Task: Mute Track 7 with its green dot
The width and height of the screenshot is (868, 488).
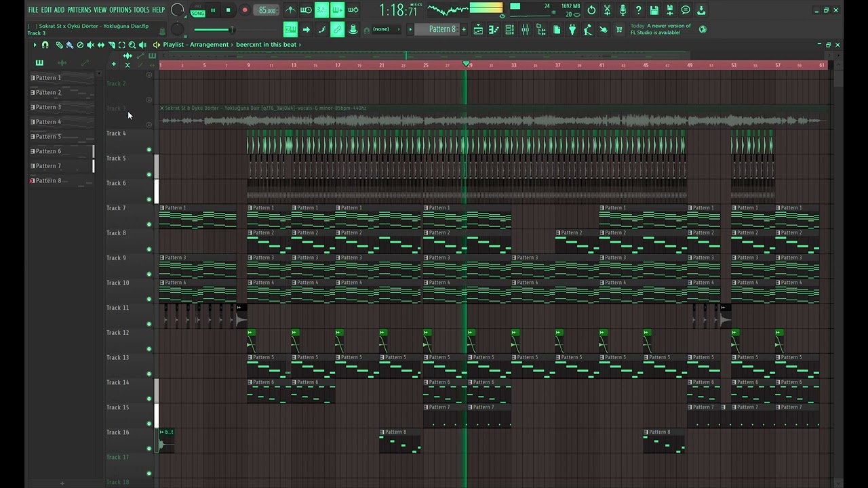Action: click(149, 224)
